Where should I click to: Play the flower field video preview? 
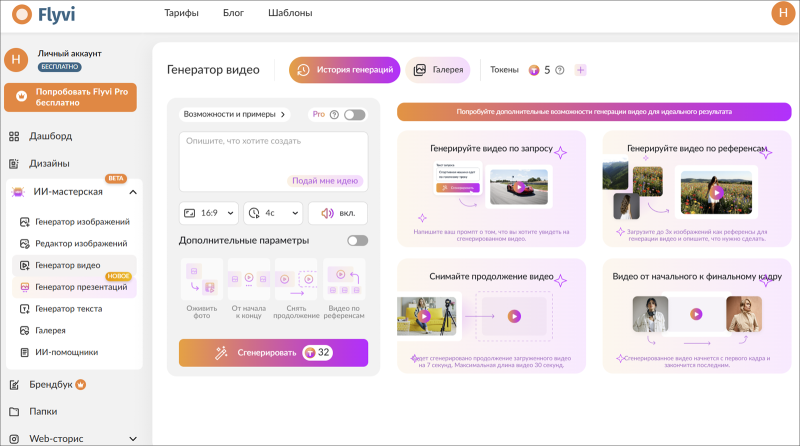pyautogui.click(x=716, y=192)
